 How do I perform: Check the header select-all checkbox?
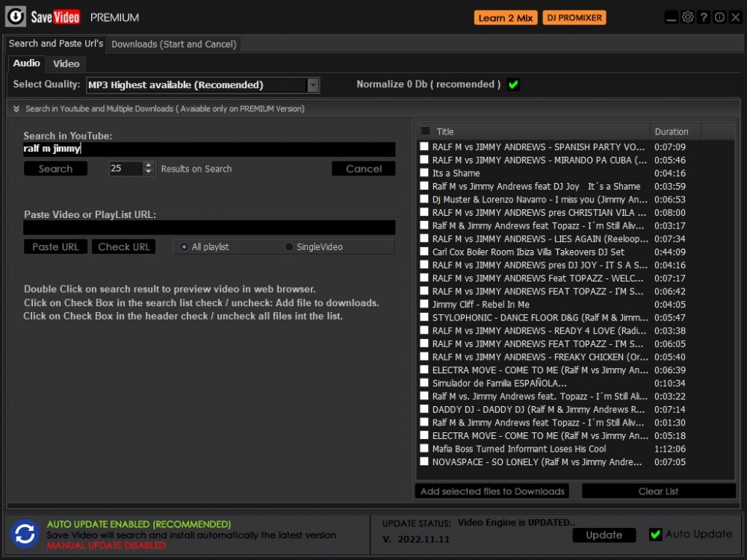[x=425, y=131]
